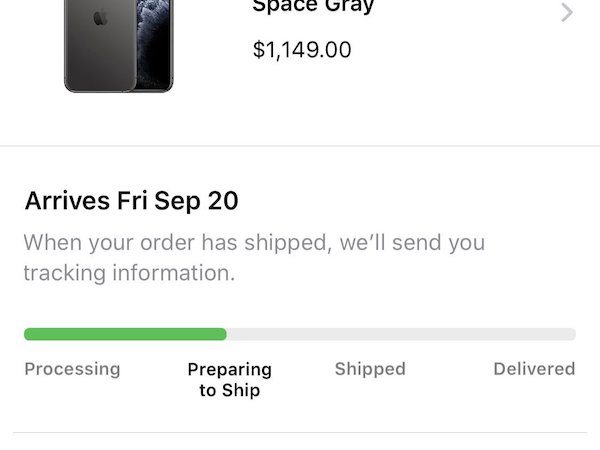This screenshot has width=600, height=450.
Task: Click the Arrives Fri Sep 20 heading
Action: [131, 201]
